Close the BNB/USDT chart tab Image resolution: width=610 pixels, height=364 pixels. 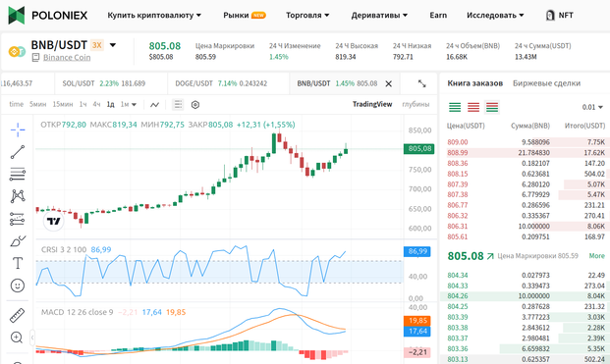click(388, 83)
